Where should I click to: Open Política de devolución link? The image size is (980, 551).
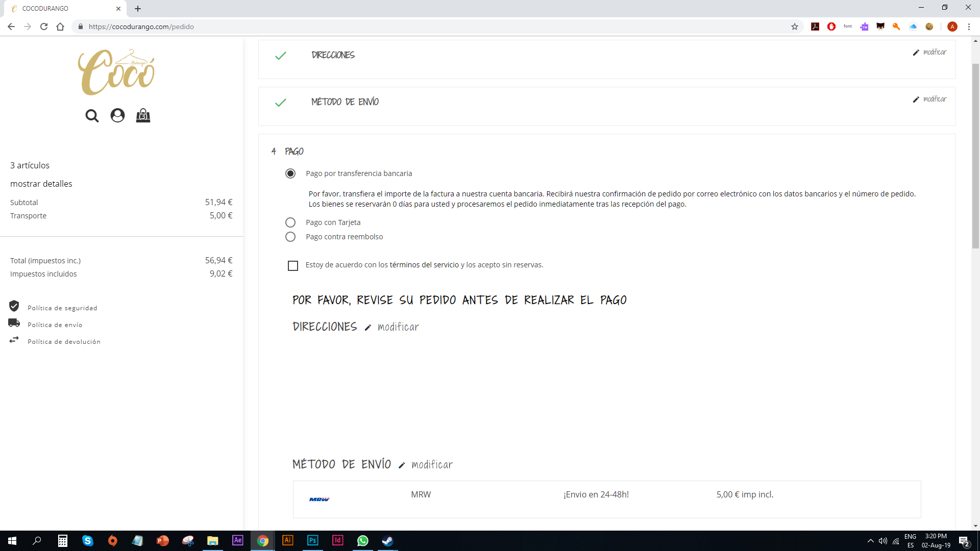(x=64, y=342)
